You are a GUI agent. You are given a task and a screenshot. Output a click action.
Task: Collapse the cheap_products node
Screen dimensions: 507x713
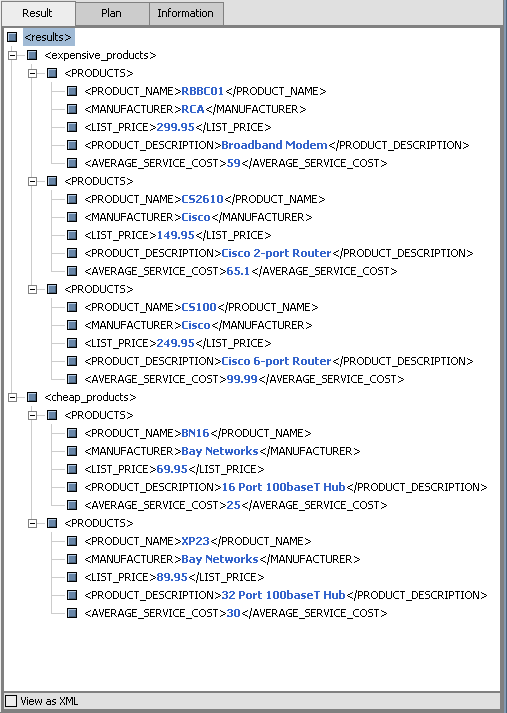(x=13, y=397)
